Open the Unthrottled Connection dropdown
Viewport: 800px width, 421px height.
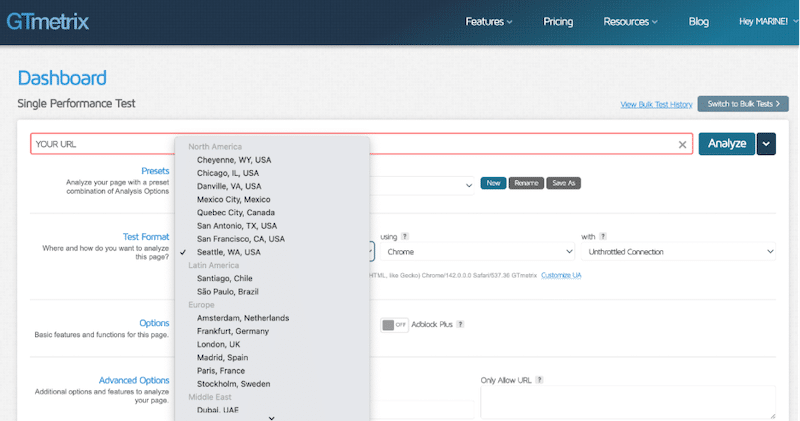coord(677,252)
